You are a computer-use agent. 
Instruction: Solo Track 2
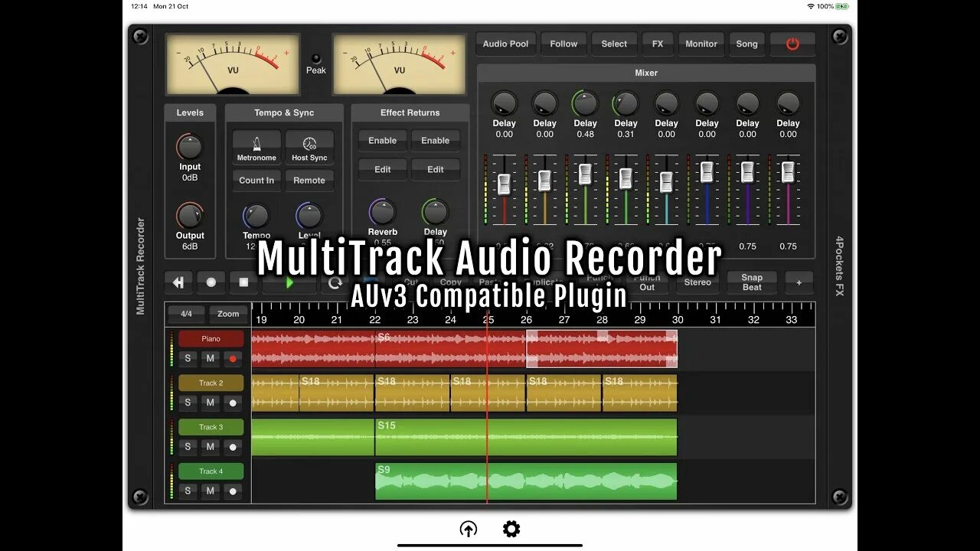188,403
